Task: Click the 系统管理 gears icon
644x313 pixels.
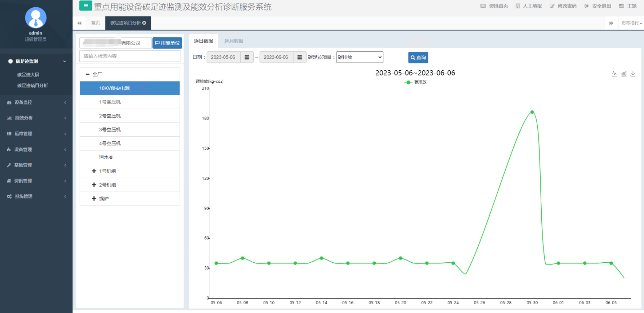Action: (9, 196)
